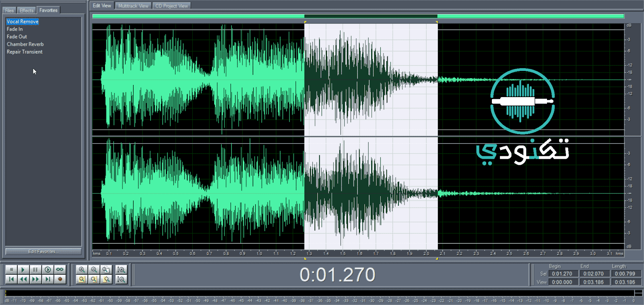The width and height of the screenshot is (644, 305).
Task: Click the 1.0 mark on time ruler
Action: 259,253
